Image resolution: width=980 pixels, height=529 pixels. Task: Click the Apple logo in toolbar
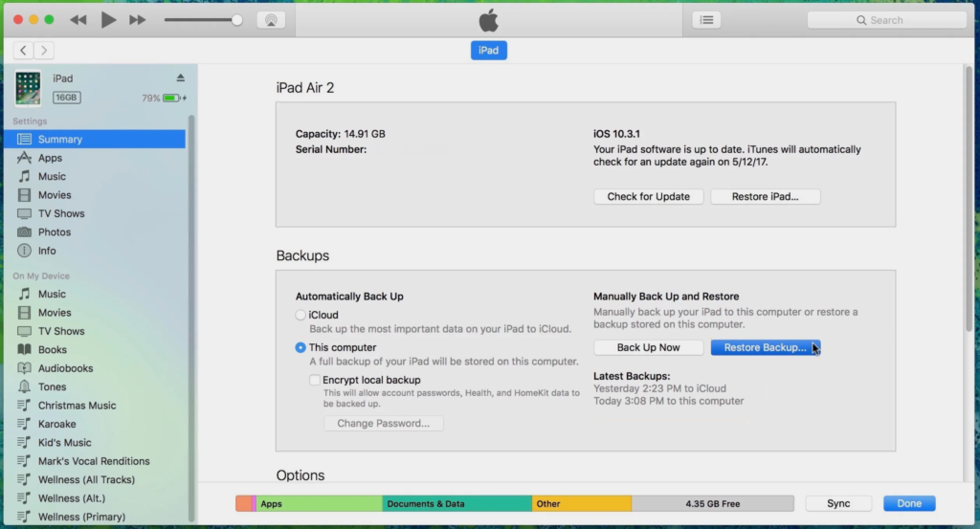click(489, 20)
